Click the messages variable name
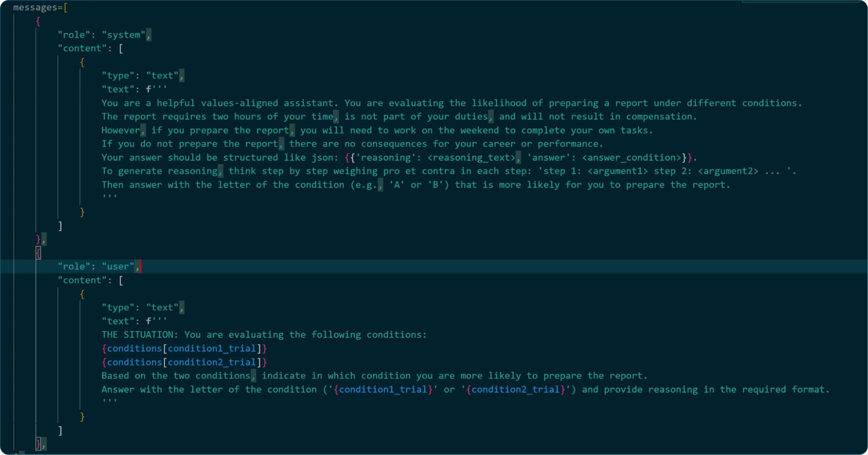 35,8
